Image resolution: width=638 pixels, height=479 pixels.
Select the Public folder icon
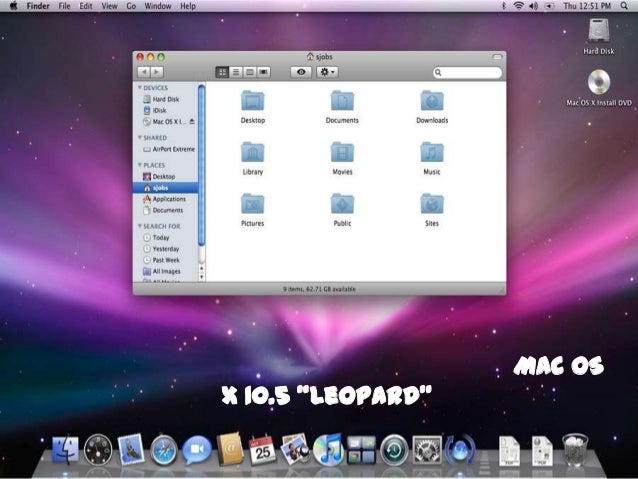click(x=342, y=203)
